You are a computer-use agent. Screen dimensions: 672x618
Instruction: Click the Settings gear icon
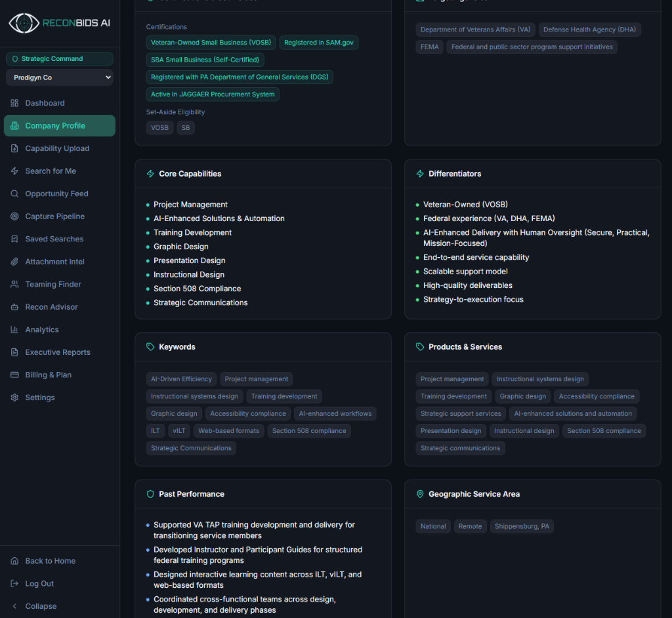click(14, 398)
